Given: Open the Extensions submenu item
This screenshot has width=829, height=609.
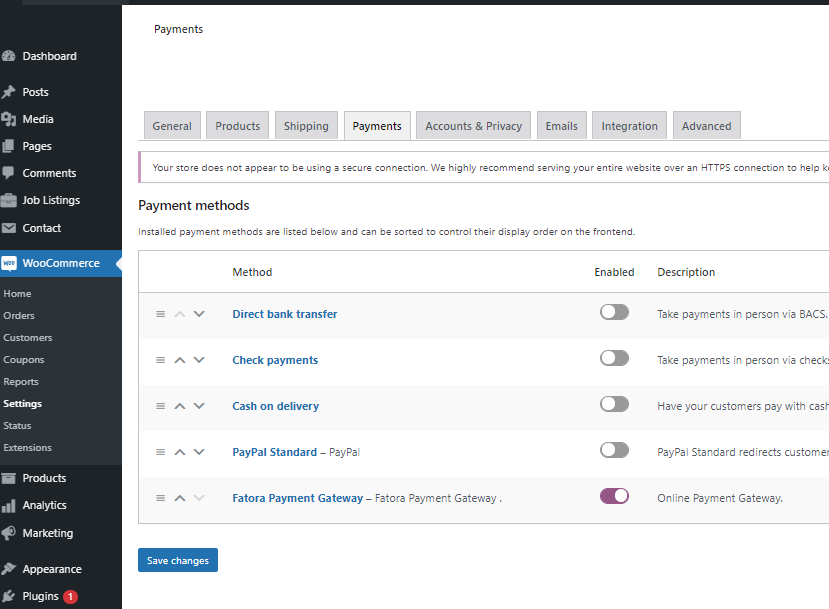Looking at the screenshot, I should coord(27,448).
